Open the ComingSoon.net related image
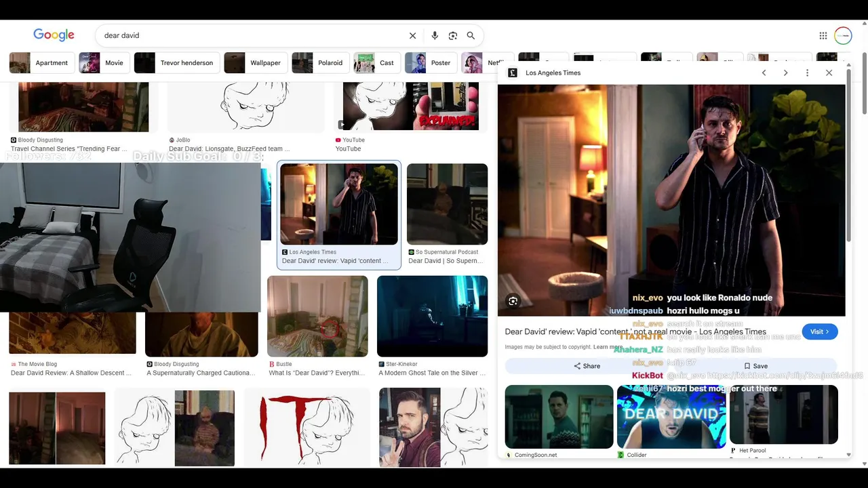The image size is (868, 488). click(559, 417)
